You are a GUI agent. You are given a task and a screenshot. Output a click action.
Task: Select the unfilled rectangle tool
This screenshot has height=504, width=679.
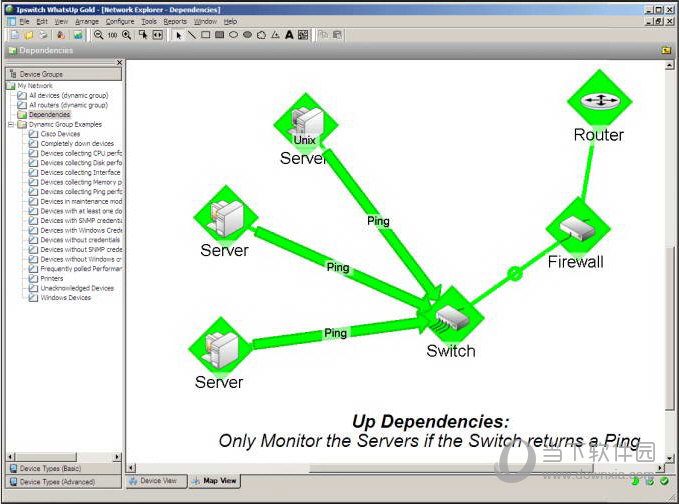206,35
